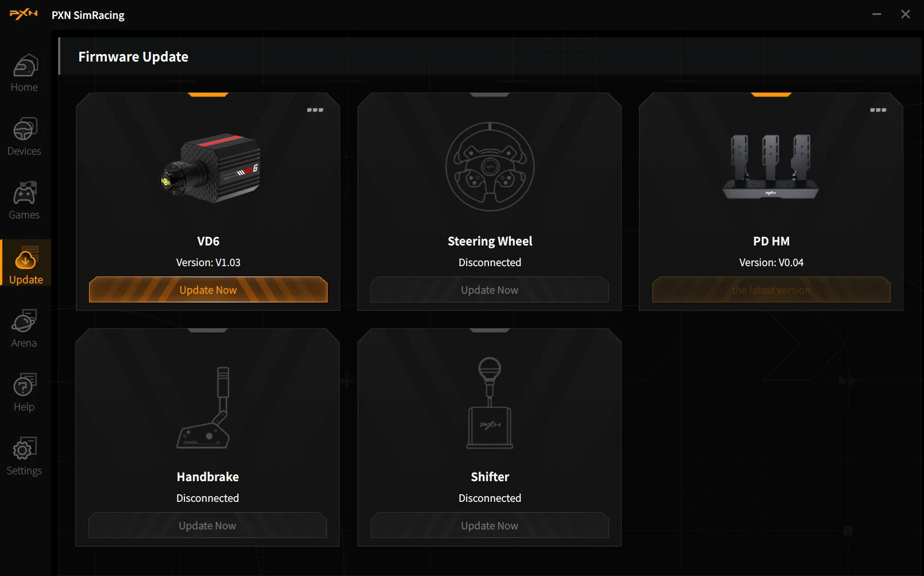
Task: Click the PXN logo in title bar
Action: click(24, 14)
